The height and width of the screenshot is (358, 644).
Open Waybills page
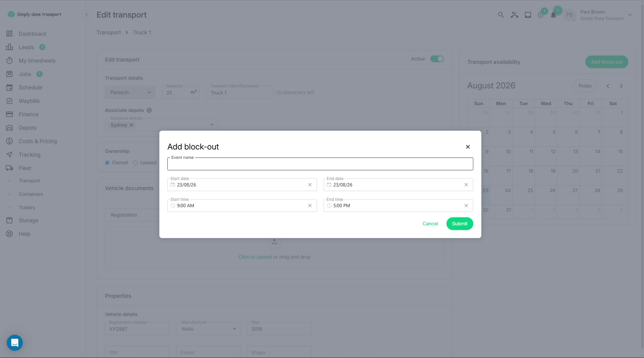click(x=29, y=101)
